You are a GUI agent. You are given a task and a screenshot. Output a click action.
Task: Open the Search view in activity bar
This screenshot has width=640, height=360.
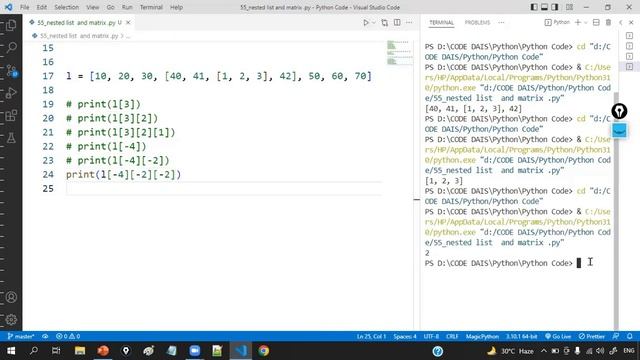(11, 47)
